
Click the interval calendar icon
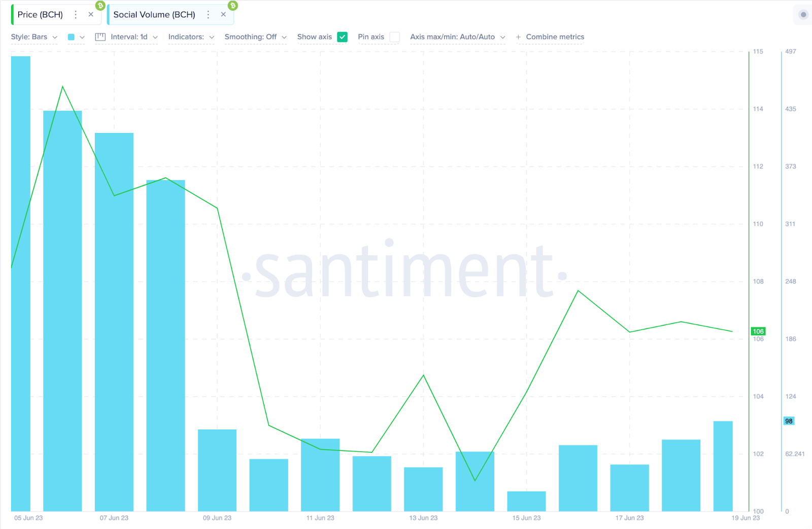pos(100,37)
